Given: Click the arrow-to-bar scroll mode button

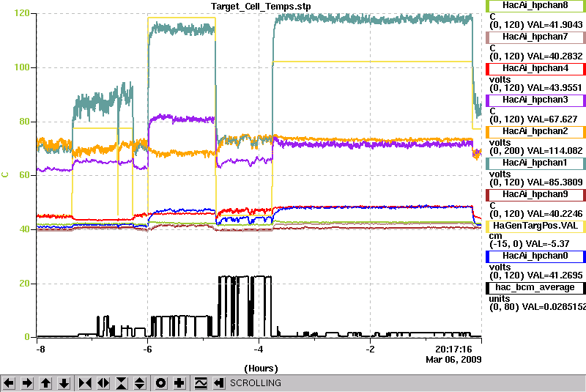Looking at the screenshot, I should [218, 383].
